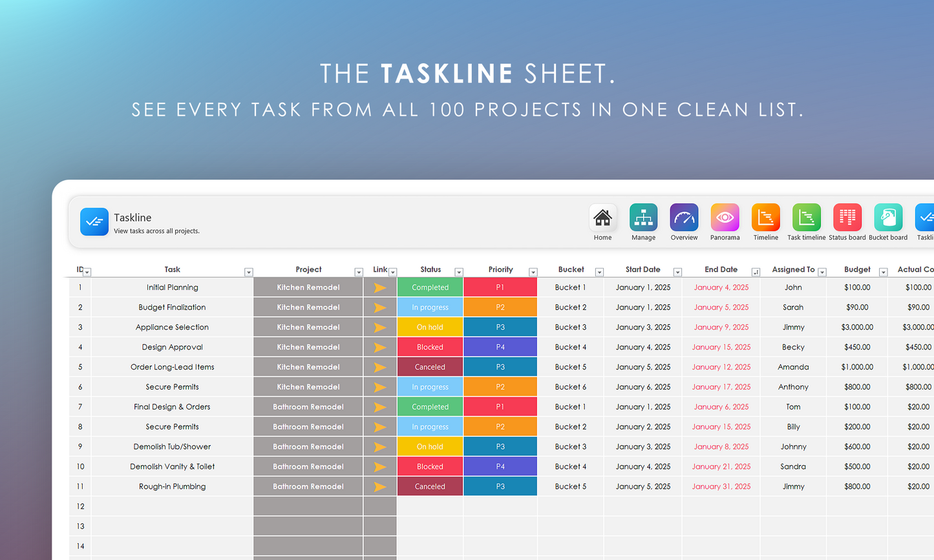The image size is (934, 560).
Task: Follow the link arrow for Rough-in Plumbing
Action: (380, 486)
